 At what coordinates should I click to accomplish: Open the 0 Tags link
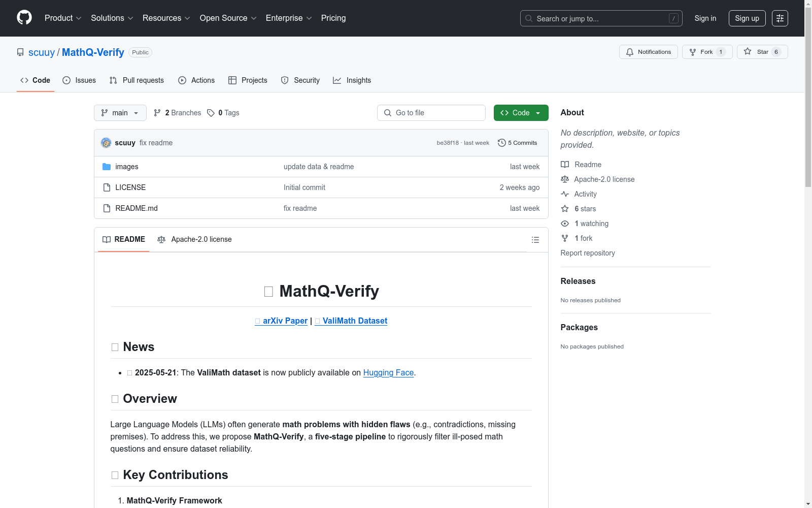[x=223, y=113]
